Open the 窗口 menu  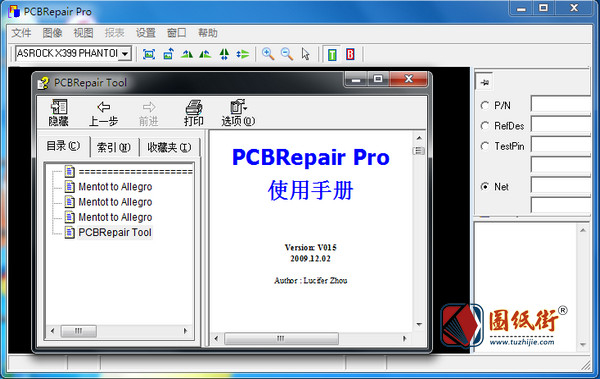pyautogui.click(x=176, y=33)
